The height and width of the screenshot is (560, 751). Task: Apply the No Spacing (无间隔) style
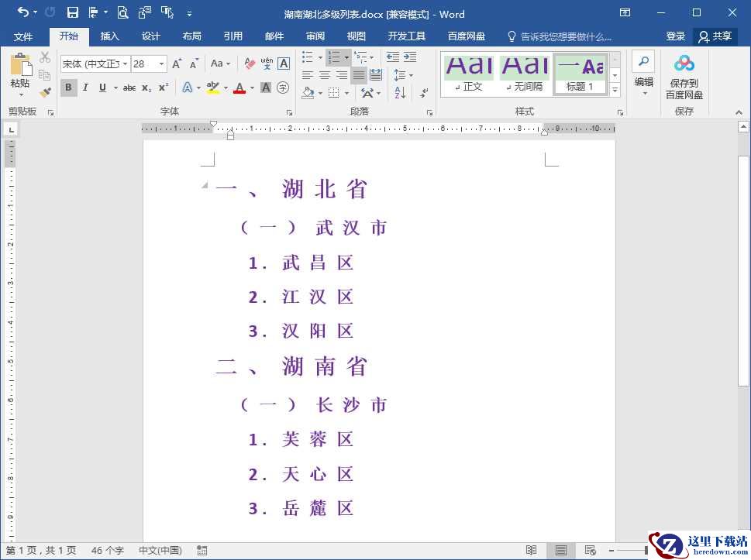click(525, 74)
